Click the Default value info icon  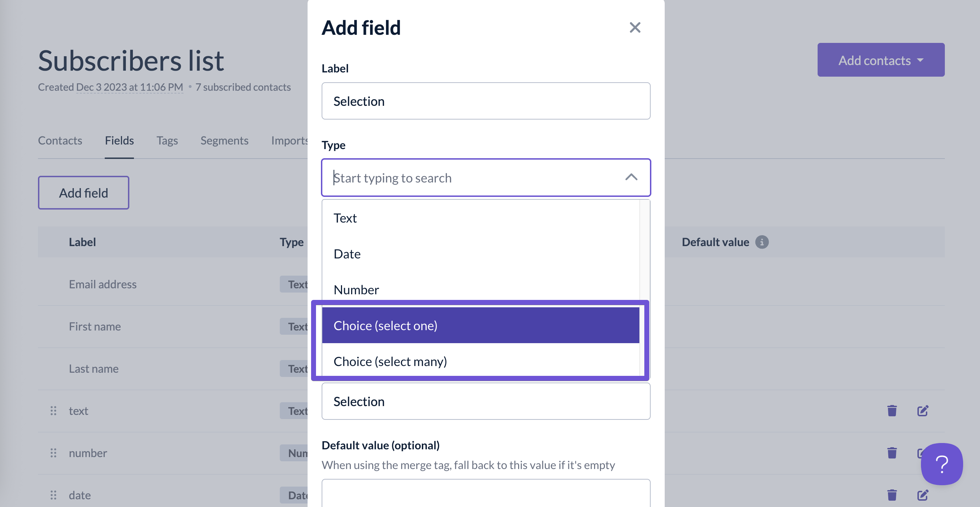762,242
